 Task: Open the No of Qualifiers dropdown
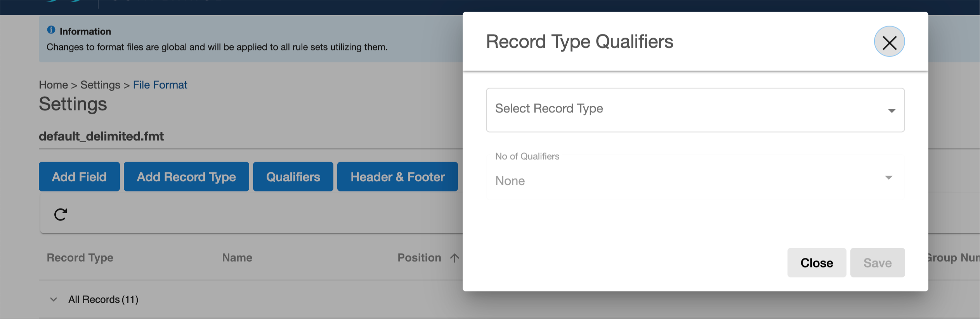[695, 178]
